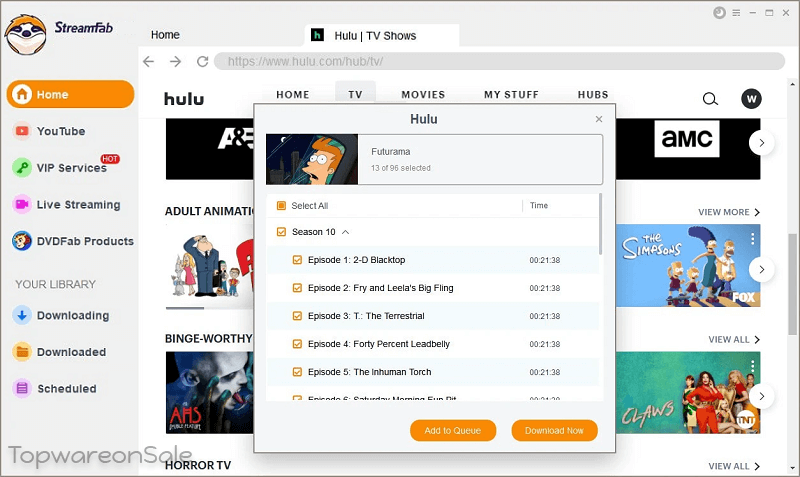Viewport: 800px width, 477px height.
Task: Click the '13 of 96 selected' text
Action: [x=401, y=168]
